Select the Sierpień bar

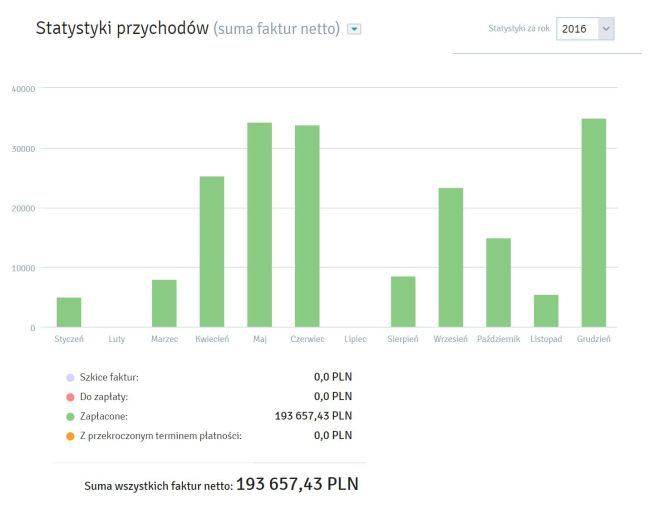click(403, 302)
